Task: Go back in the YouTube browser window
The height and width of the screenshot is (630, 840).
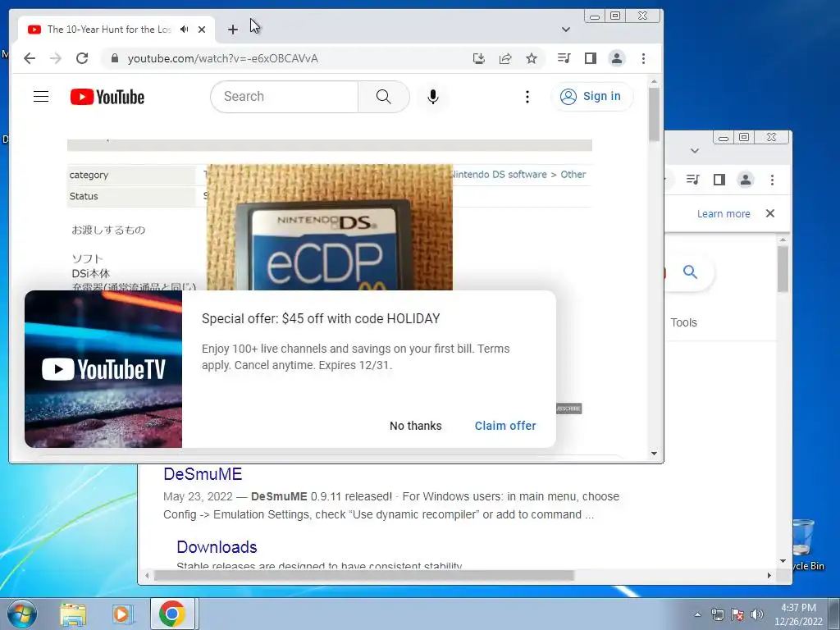Action: click(30, 58)
